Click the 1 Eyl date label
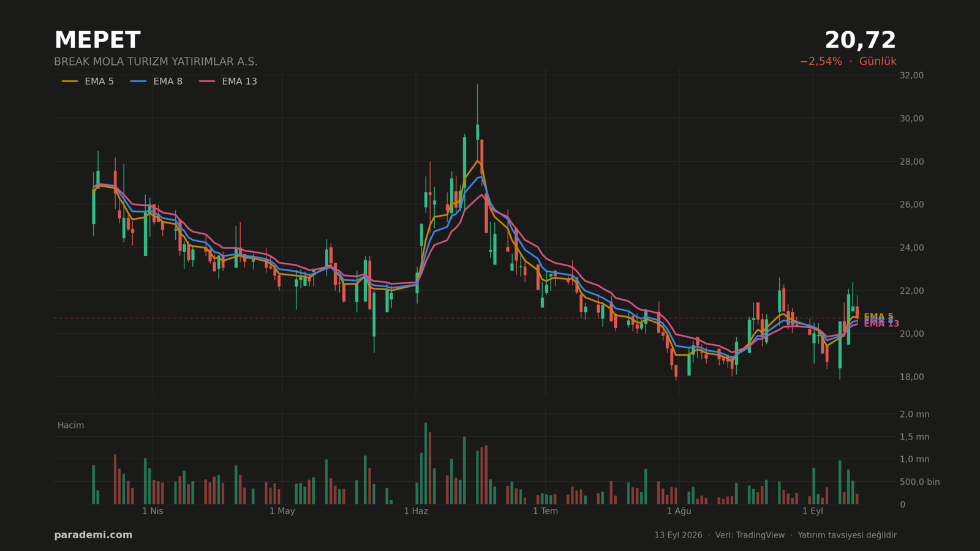Viewport: 980px width, 551px height. point(813,511)
